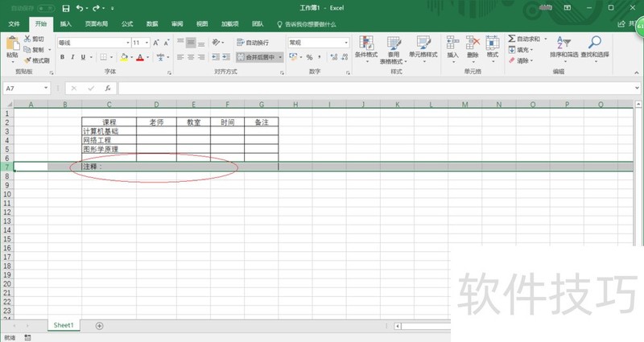
Task: Click 删除 delete cells icon
Action: click(x=473, y=47)
